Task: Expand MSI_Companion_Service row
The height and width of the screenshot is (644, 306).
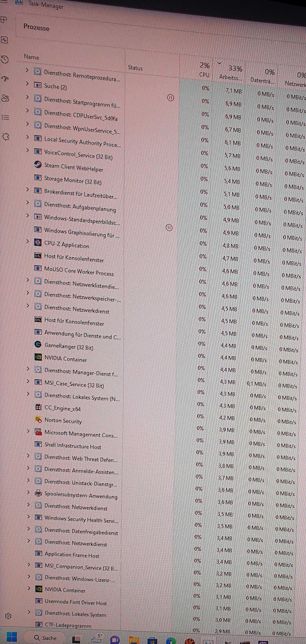Action: point(29,565)
